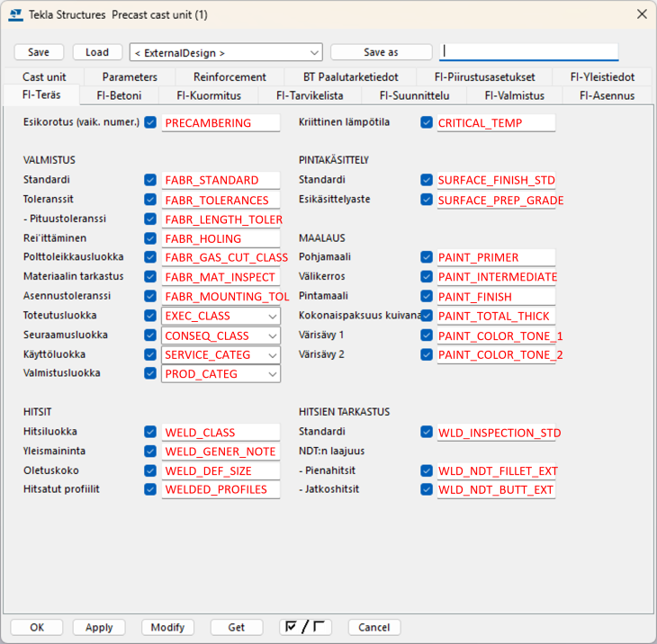Select the BT Paalutarketiedot tab
The image size is (657, 644).
(x=351, y=77)
